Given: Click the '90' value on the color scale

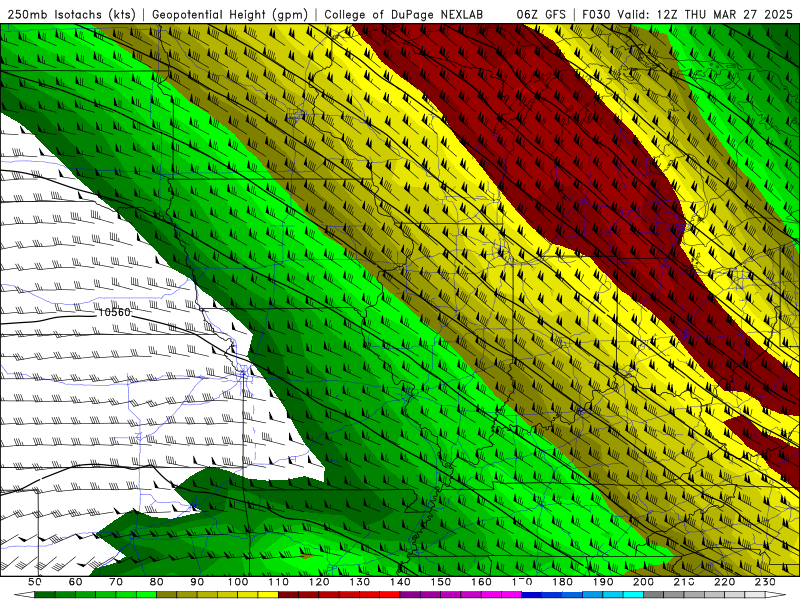Looking at the screenshot, I should point(197,582).
